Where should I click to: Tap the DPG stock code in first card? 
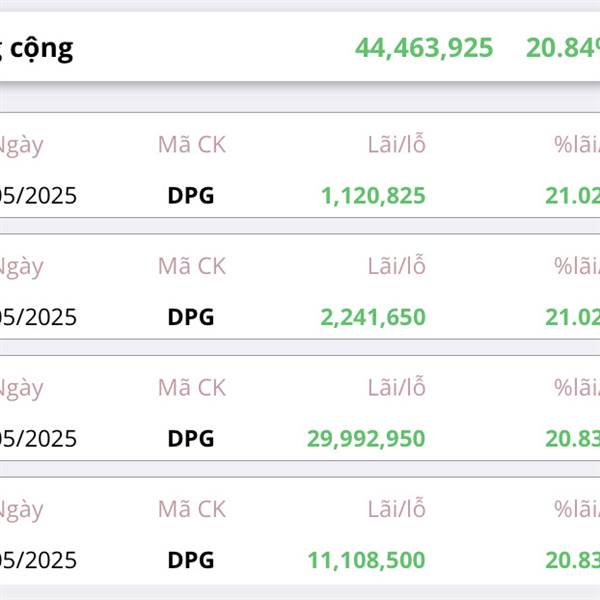click(x=191, y=196)
